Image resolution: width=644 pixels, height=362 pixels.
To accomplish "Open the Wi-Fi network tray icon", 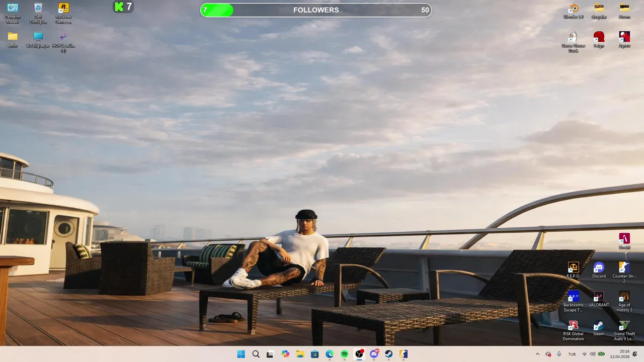I will [585, 354].
